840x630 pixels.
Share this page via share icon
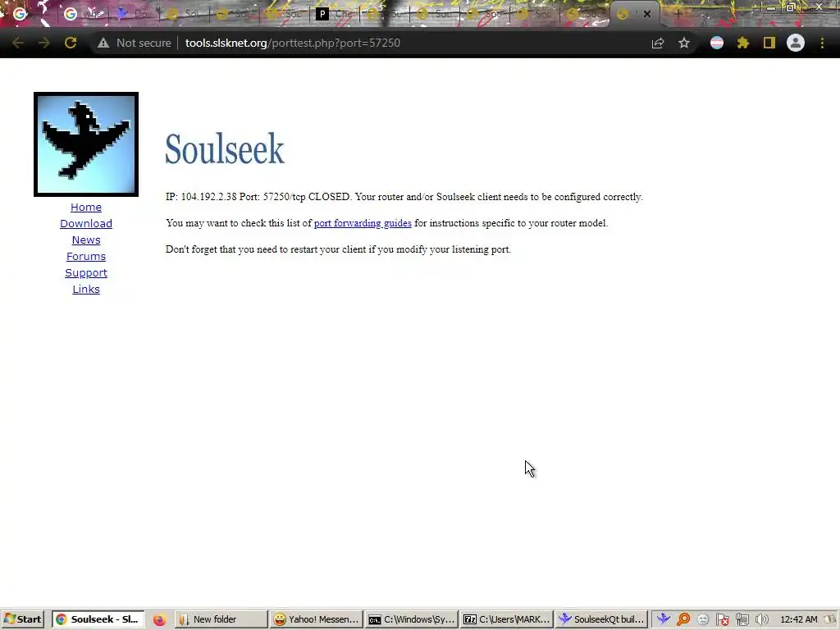click(658, 43)
